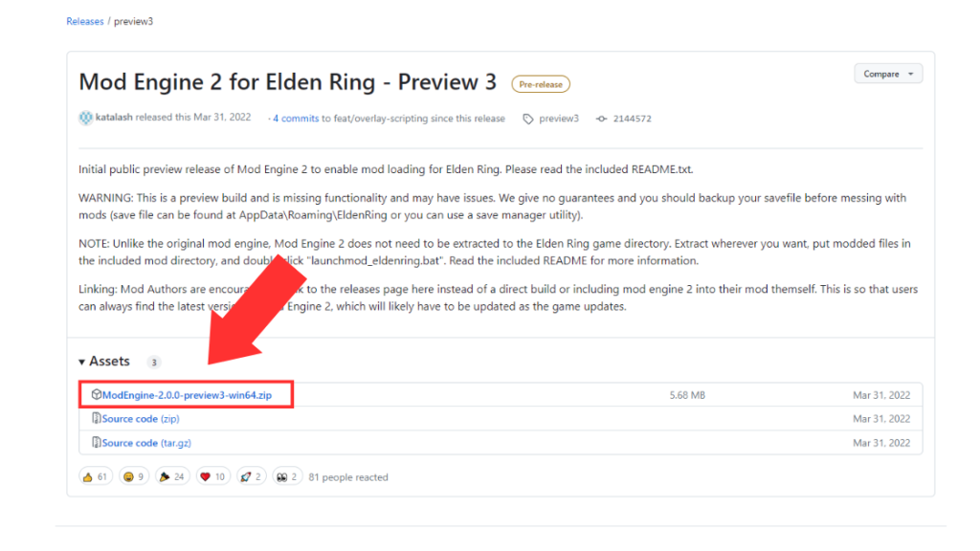Screen dimensions: 980x551
Task: Collapse the Assets section triangle
Action: [x=82, y=362]
